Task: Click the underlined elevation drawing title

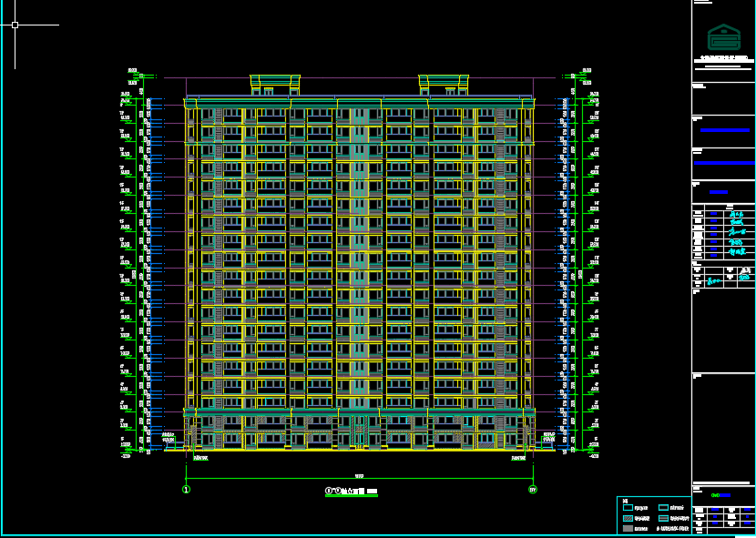Action: [352, 492]
